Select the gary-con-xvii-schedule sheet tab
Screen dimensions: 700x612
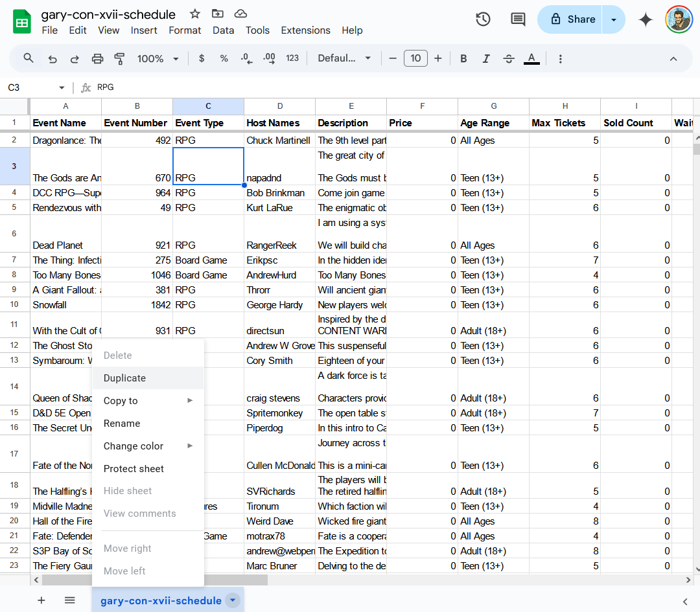point(161,601)
